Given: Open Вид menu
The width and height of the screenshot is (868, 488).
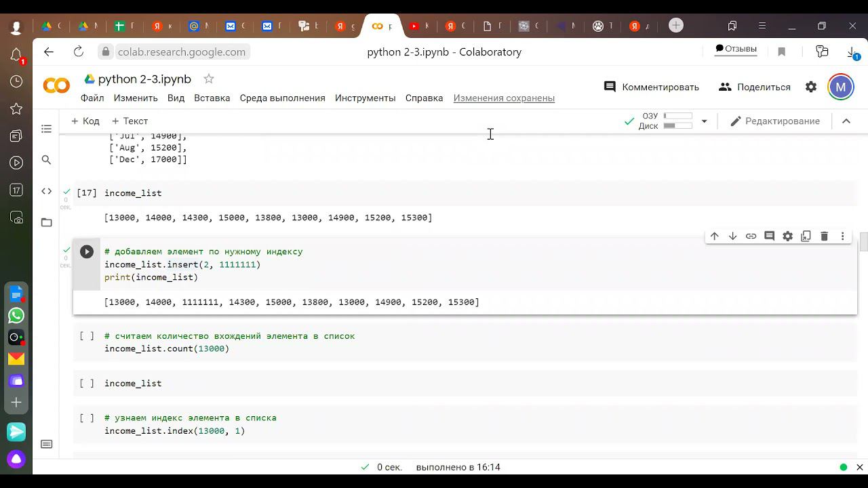Looking at the screenshot, I should 176,98.
